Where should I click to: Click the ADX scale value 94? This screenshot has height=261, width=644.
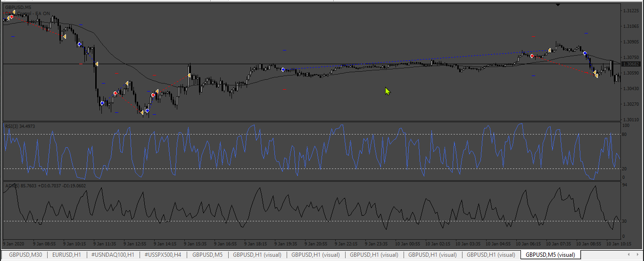pyautogui.click(x=625, y=185)
